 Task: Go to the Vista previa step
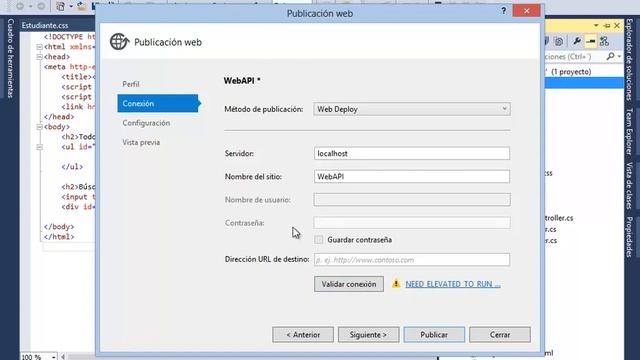pyautogui.click(x=141, y=142)
